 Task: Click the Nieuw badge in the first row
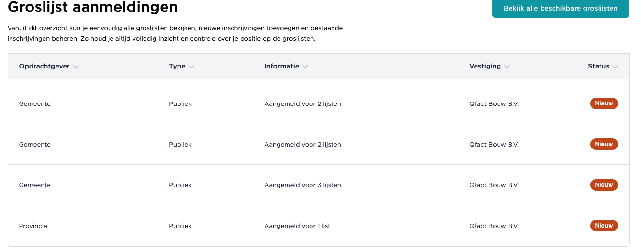coord(604,103)
